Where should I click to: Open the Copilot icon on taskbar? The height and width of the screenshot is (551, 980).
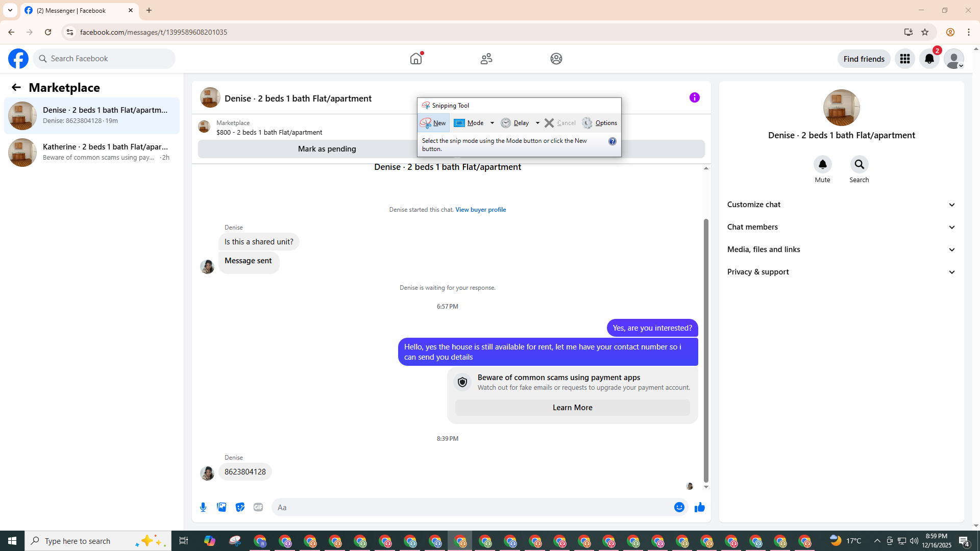pyautogui.click(x=210, y=541)
